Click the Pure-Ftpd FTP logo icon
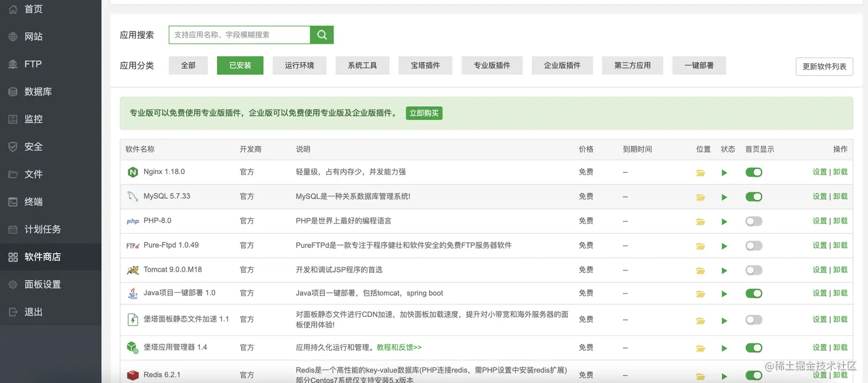 click(x=133, y=245)
